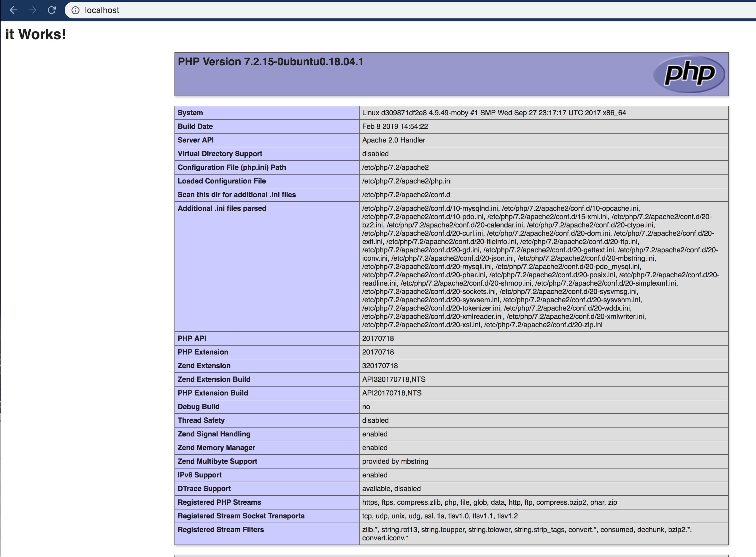Image resolution: width=756 pixels, height=557 pixels.
Task: Click the Apache 2.0 Handler value
Action: click(x=393, y=140)
